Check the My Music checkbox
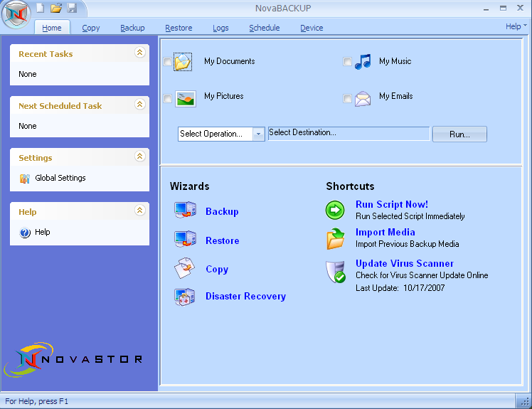The image size is (532, 409). (347, 61)
